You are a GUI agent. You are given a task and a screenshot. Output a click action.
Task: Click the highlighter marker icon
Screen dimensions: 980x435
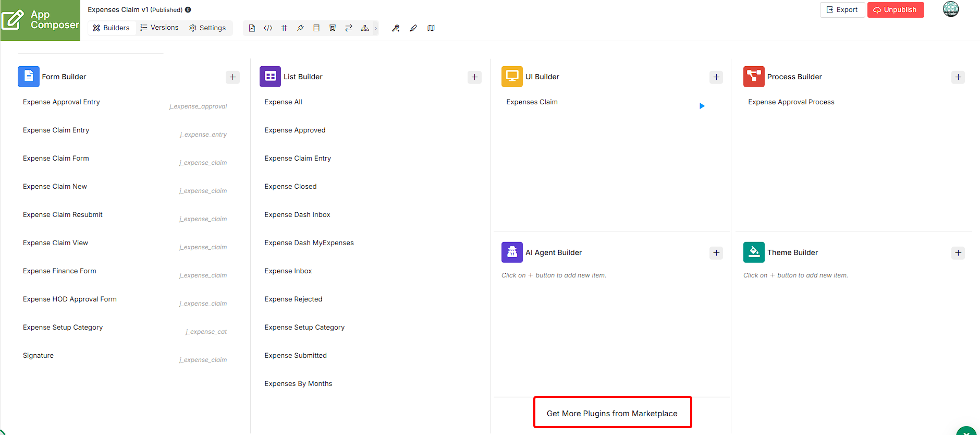(x=413, y=28)
